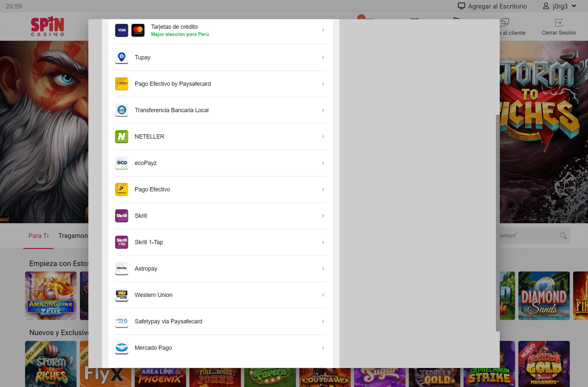Click the purple Skrill logo icon

pyautogui.click(x=122, y=216)
